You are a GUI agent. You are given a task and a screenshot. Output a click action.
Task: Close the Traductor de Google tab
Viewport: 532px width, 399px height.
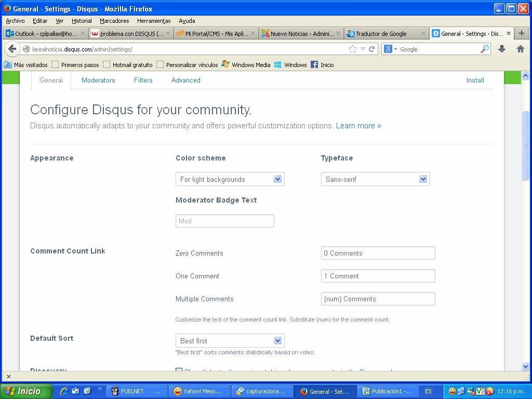click(x=423, y=33)
